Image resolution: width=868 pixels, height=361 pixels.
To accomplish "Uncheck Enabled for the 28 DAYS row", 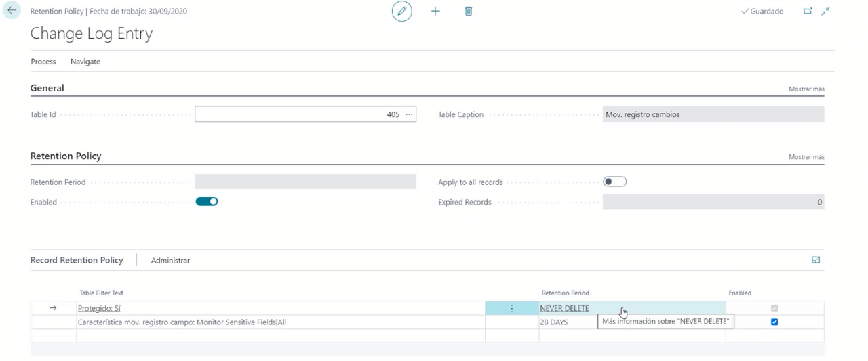I will (774, 322).
